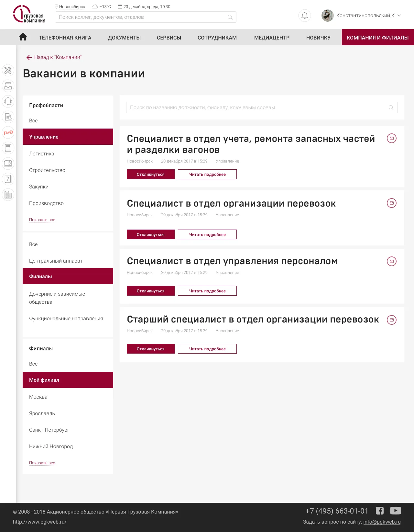Image resolution: width=414 pixels, height=532 pixels.
Task: Click the company logo
Action: click(x=29, y=15)
